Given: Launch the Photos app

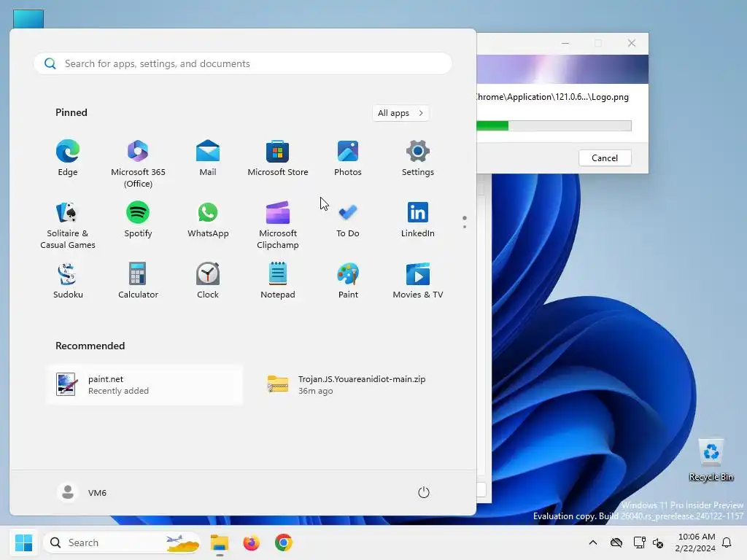Looking at the screenshot, I should click(348, 158).
